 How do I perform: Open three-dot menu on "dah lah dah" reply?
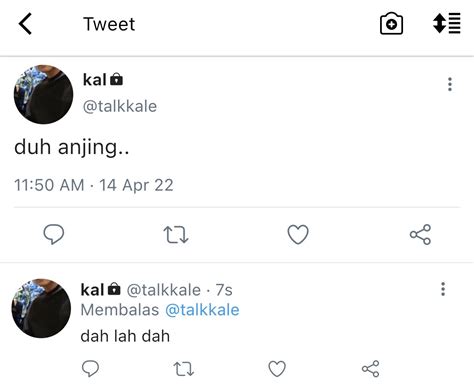pos(443,289)
